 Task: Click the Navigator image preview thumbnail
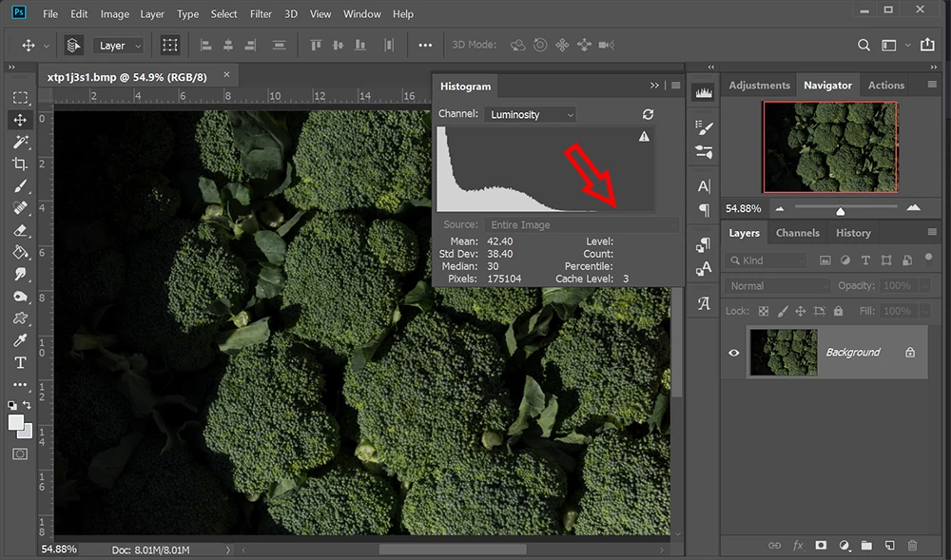[x=829, y=147]
